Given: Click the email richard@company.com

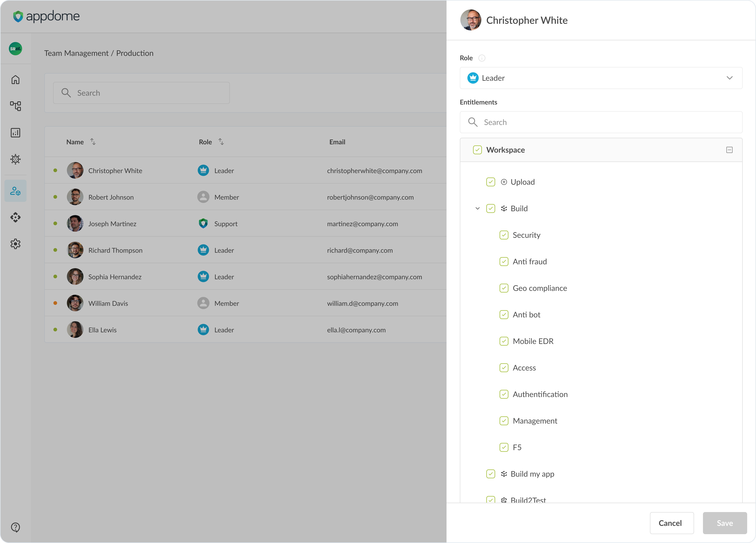Looking at the screenshot, I should coord(360,250).
